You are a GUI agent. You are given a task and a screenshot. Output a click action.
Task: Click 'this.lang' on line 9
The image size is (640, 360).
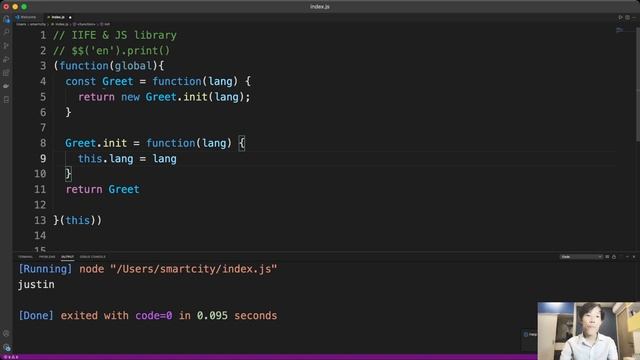(x=106, y=159)
